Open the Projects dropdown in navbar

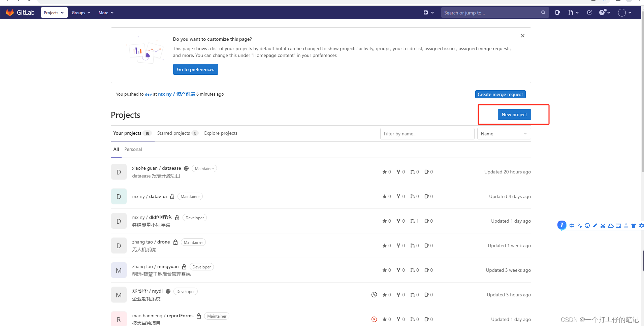(54, 12)
